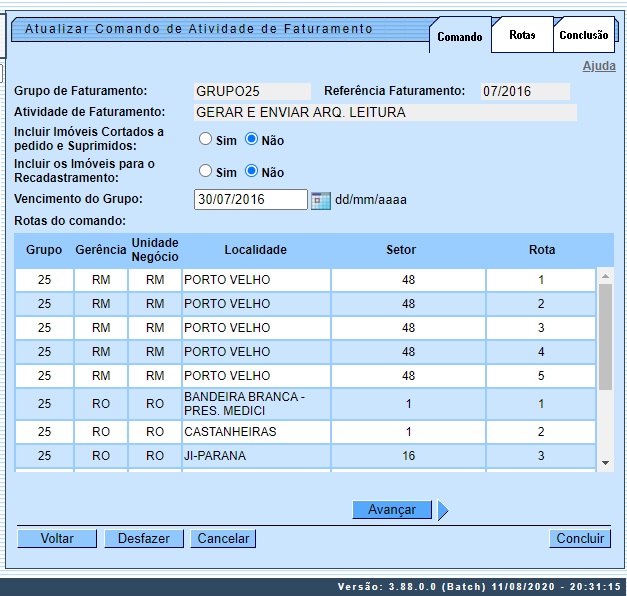Select Sim for Incluir Imóveis Cortados
This screenshot has height=596, width=627.
click(205, 140)
